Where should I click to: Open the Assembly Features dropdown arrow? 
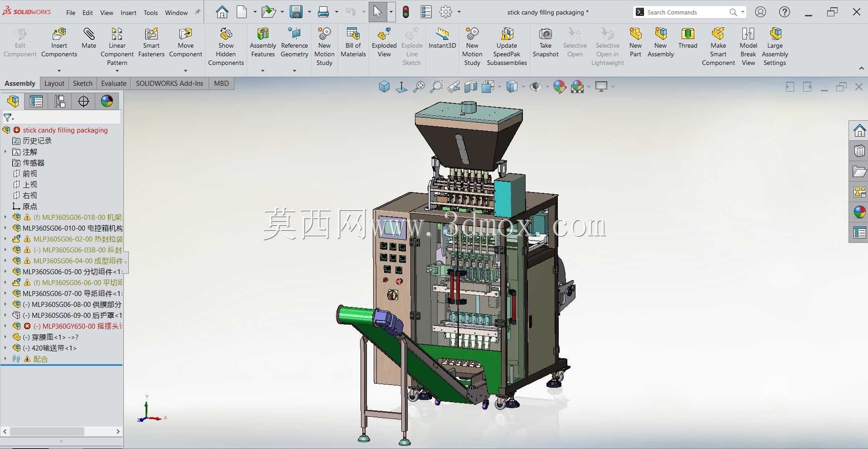click(x=263, y=70)
